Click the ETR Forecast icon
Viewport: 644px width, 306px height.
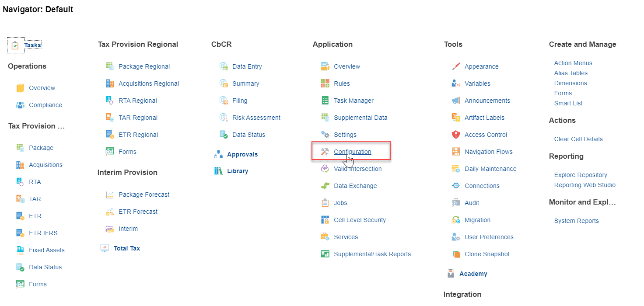(110, 212)
